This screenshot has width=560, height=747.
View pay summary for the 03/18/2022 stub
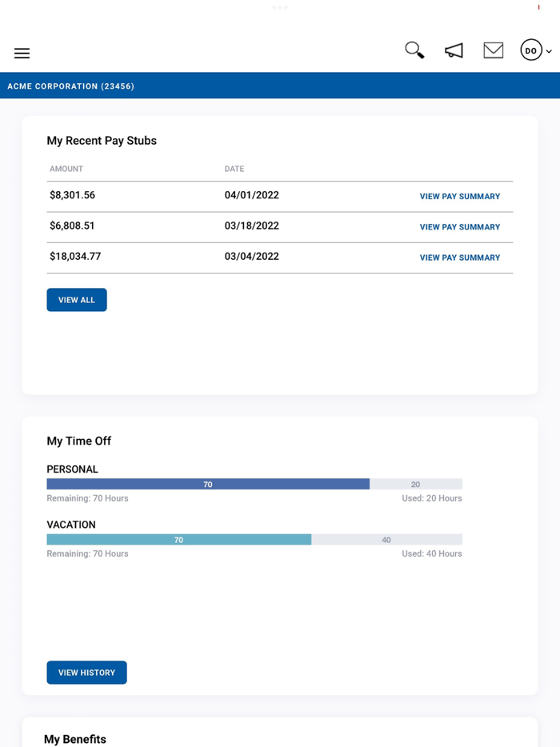coord(460,226)
